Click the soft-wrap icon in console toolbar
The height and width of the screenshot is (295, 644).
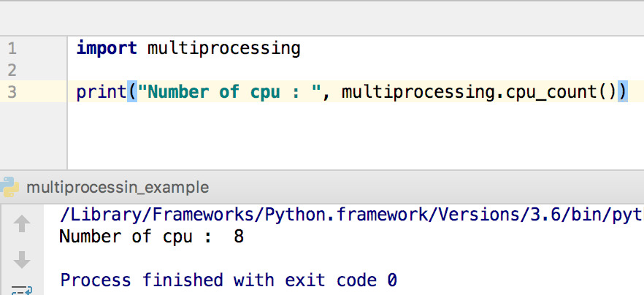(22, 290)
